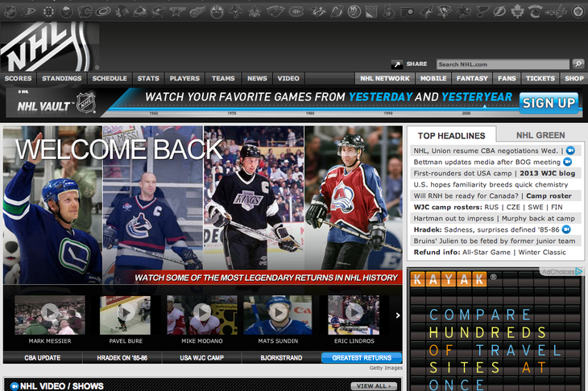Screen dimensions: 588x391
Task: Click the Search NHL.com input field
Action: click(503, 64)
